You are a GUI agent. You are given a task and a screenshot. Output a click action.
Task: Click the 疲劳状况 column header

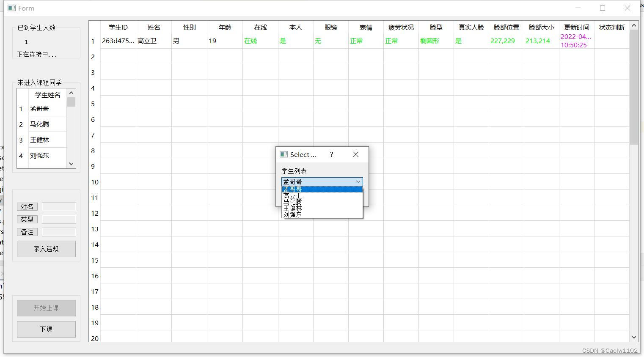click(401, 27)
